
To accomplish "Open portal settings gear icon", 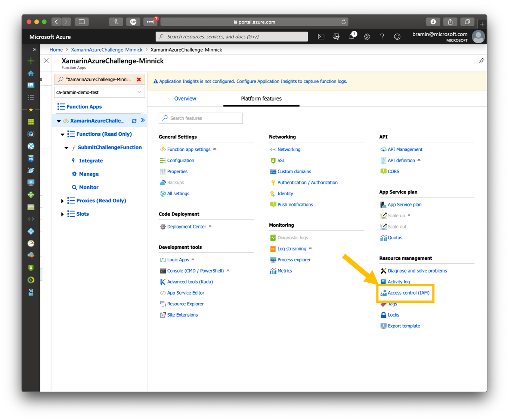I will tap(367, 37).
